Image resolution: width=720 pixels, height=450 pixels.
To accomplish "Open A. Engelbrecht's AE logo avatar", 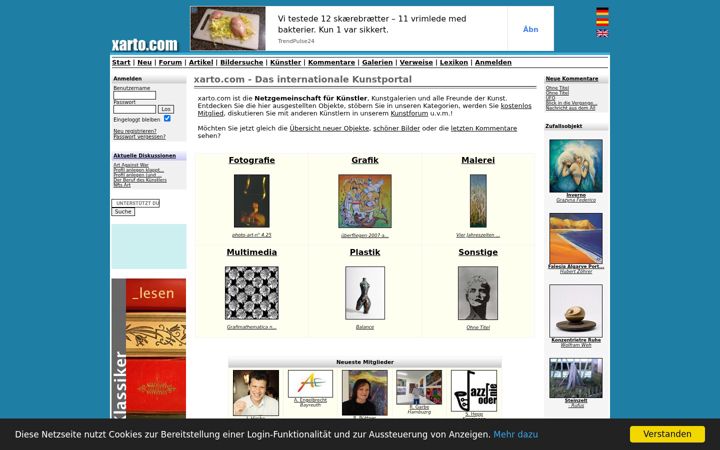I will 310,384.
